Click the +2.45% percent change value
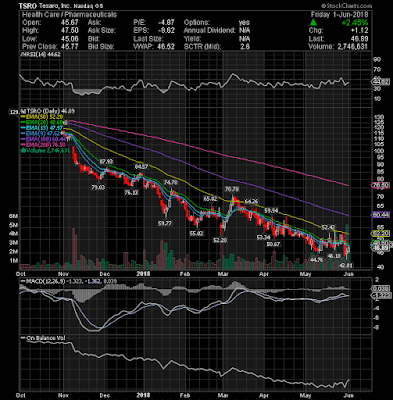 pyautogui.click(x=354, y=23)
